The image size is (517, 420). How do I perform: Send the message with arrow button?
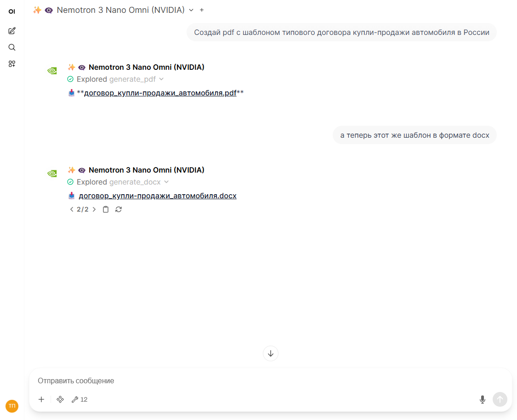(x=500, y=399)
